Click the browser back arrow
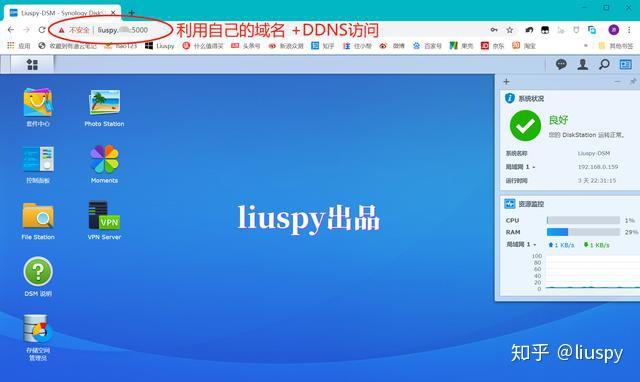This screenshot has height=382, width=640. point(11,30)
